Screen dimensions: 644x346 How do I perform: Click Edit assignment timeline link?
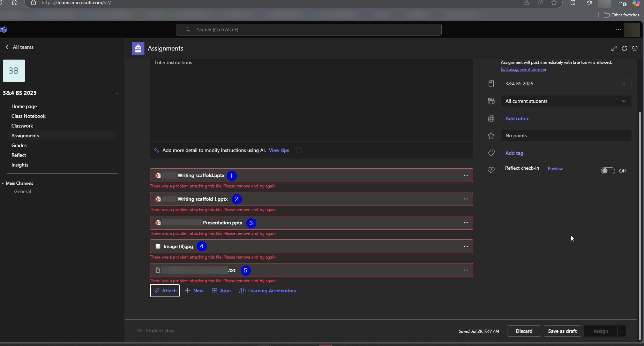pos(524,69)
